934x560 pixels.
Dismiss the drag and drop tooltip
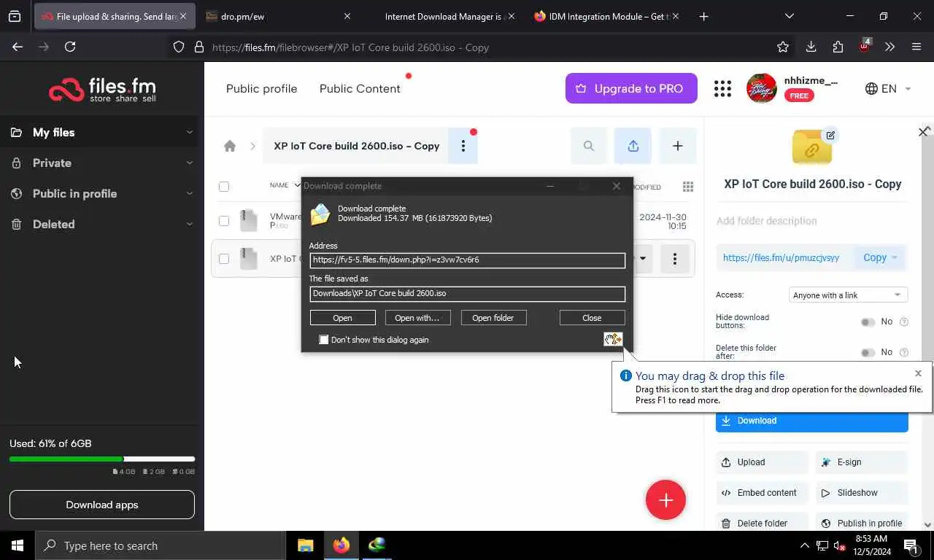[918, 373]
